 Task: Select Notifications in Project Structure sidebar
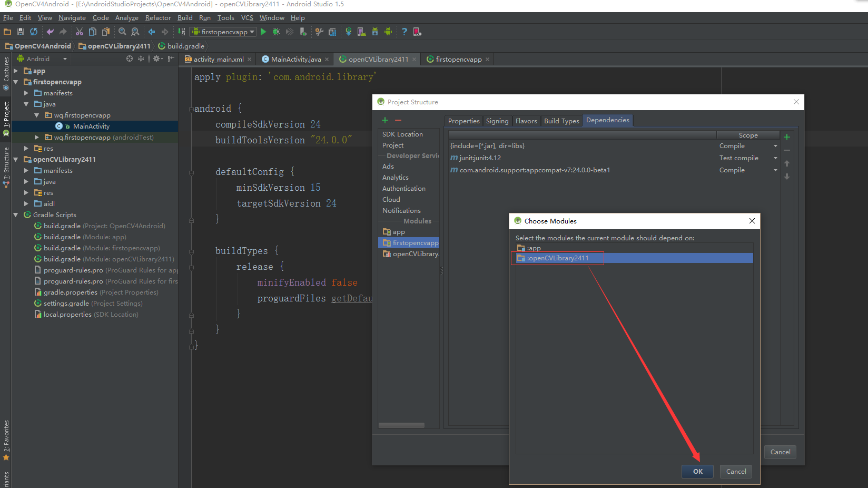click(401, 211)
